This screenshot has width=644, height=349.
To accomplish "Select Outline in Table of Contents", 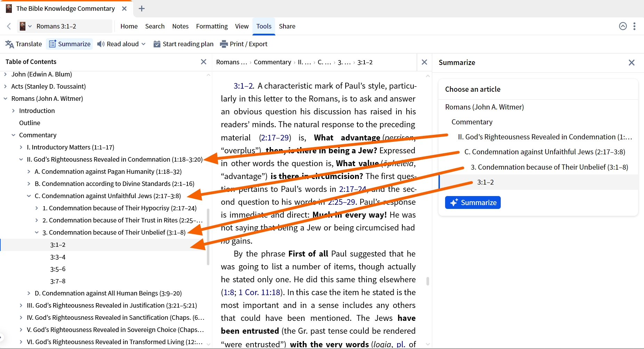I will pos(30,123).
